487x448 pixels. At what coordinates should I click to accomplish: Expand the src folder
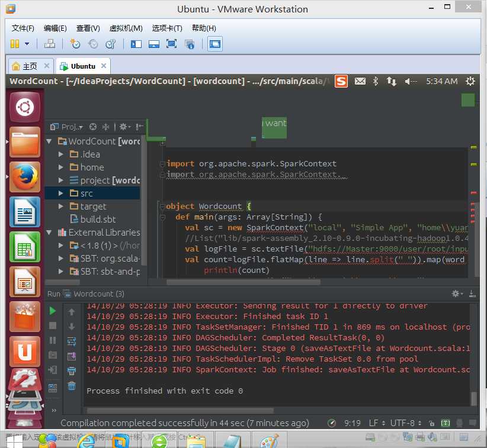point(61,194)
